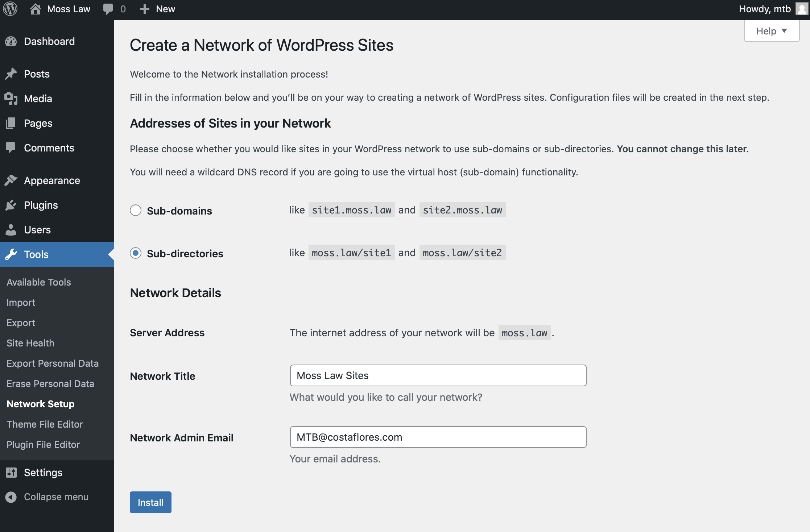Click the Dashboard gauge icon
Screen dimensions: 810x532
click(11, 41)
